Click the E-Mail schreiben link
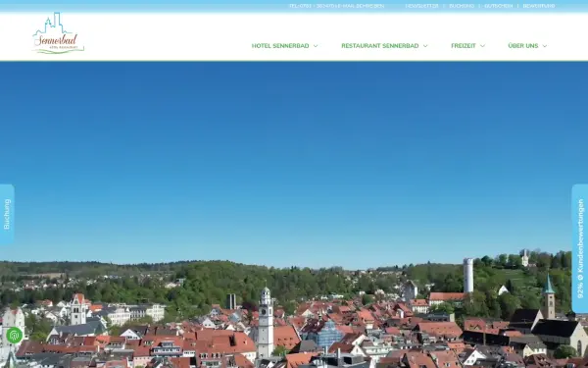 (361, 6)
